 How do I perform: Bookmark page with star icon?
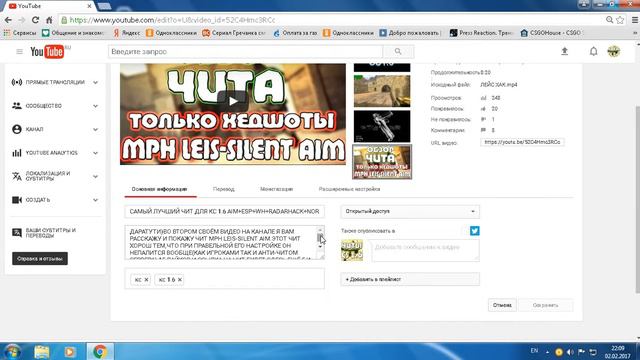coord(620,20)
